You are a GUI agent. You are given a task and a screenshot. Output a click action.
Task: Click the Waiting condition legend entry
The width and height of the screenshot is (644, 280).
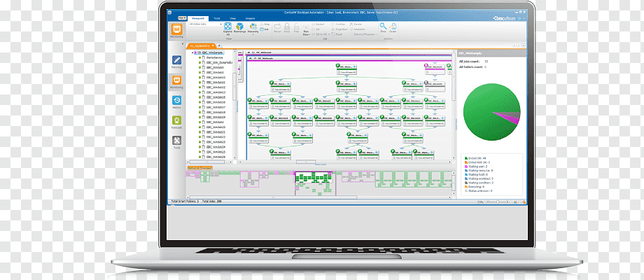pos(480,182)
